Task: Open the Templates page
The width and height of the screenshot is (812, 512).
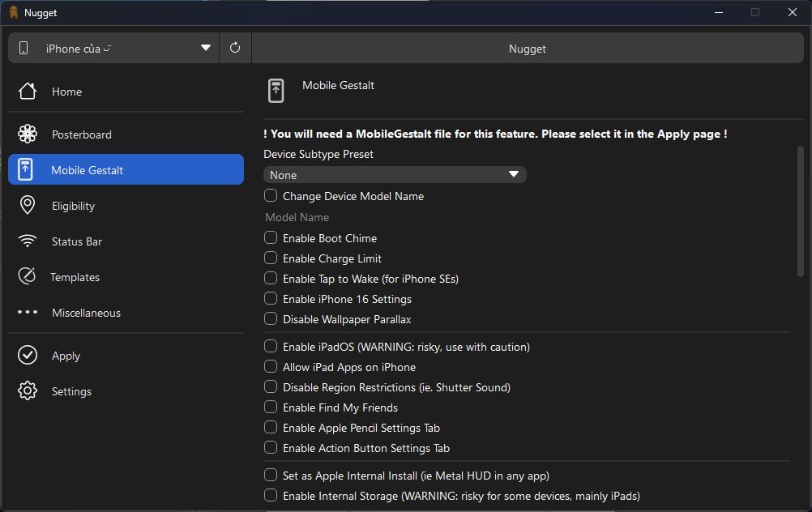Action: (x=126, y=278)
